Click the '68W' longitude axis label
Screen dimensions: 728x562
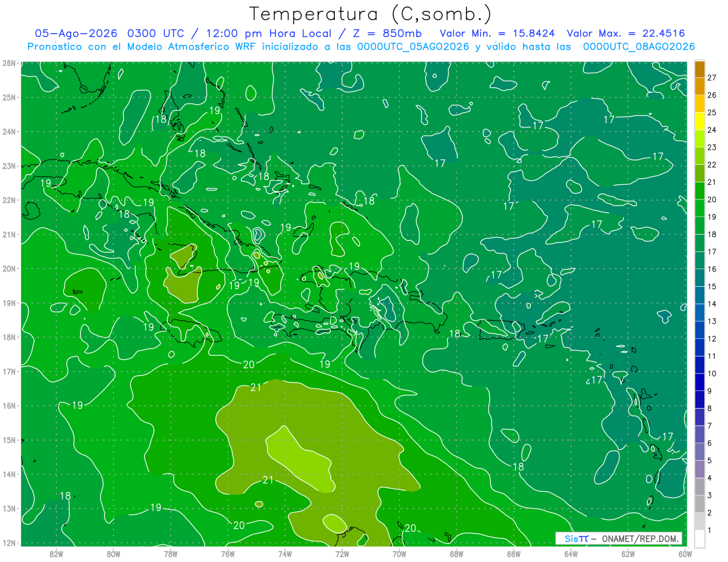(x=457, y=554)
